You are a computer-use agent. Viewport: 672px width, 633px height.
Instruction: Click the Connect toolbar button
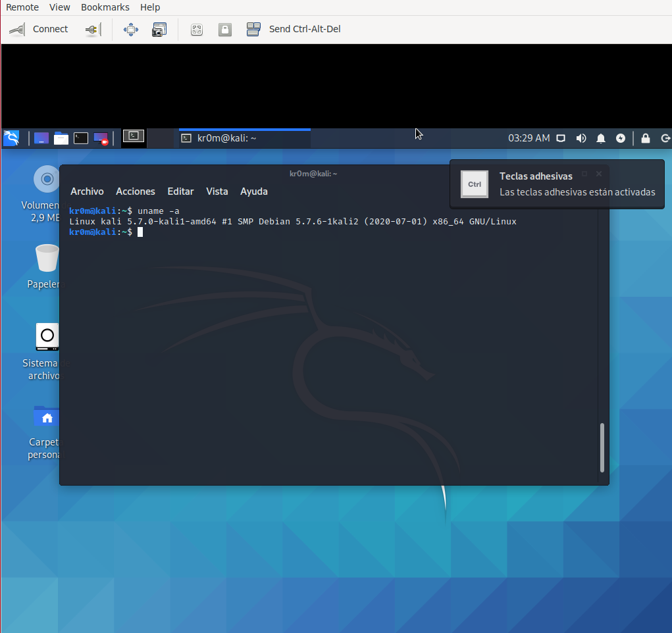pos(39,29)
